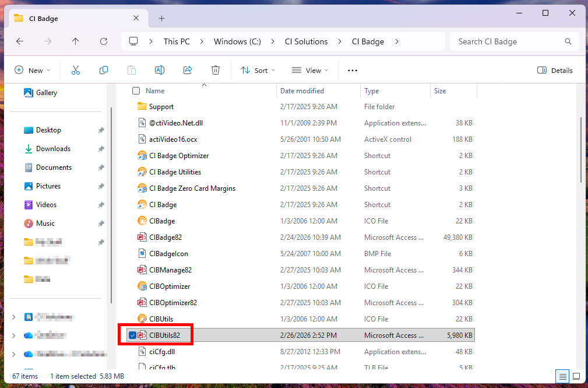Image resolution: width=588 pixels, height=388 pixels.
Task: Click the Support folder icon
Action: coord(142,106)
